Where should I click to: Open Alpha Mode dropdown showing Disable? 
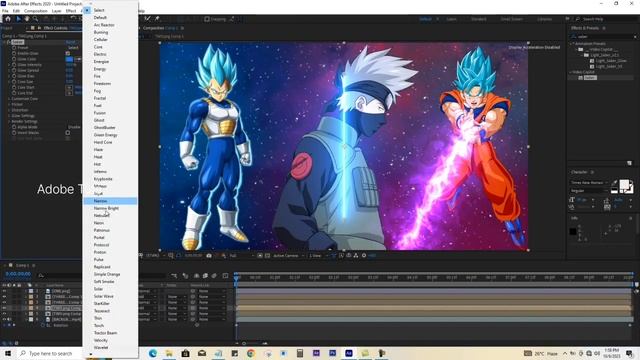click(x=74, y=127)
